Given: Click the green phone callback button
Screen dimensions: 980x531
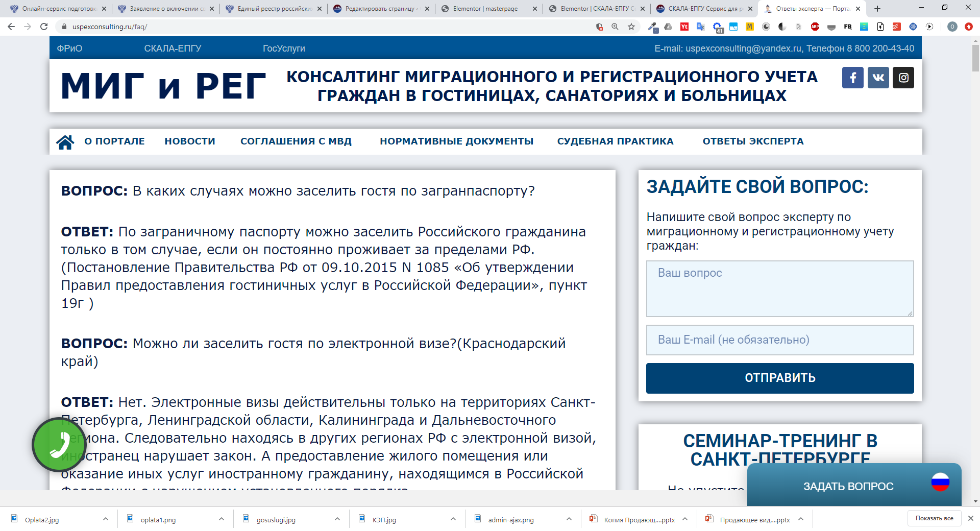Looking at the screenshot, I should (59, 445).
